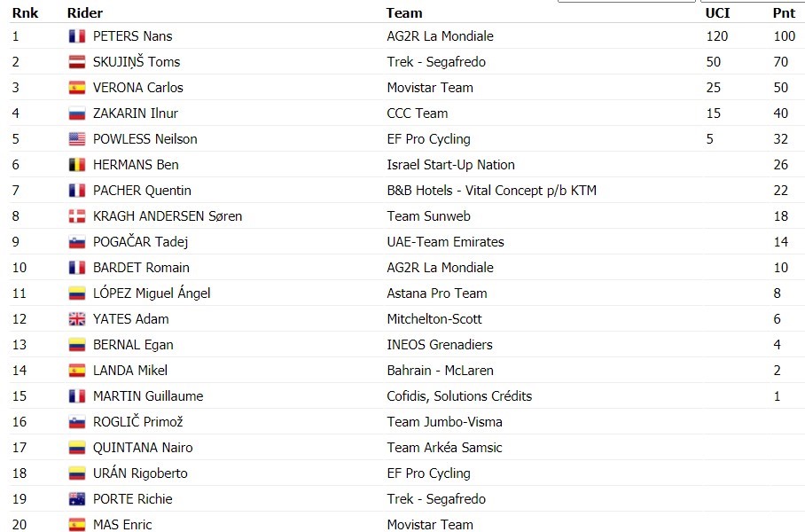Click the Colombian flag beside BERNAL Egan
The height and width of the screenshot is (532, 805).
coord(77,345)
